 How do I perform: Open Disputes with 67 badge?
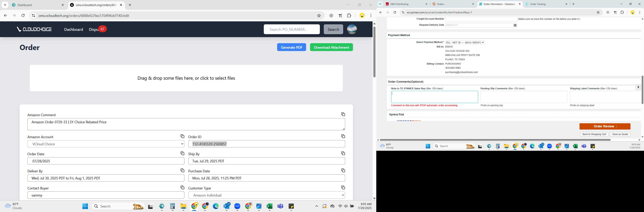coord(97,29)
